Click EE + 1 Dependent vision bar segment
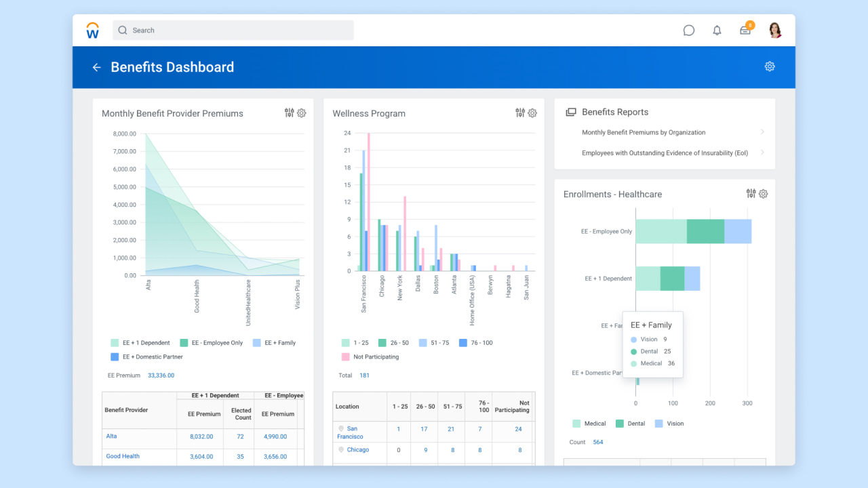The width and height of the screenshot is (868, 488). click(x=692, y=279)
